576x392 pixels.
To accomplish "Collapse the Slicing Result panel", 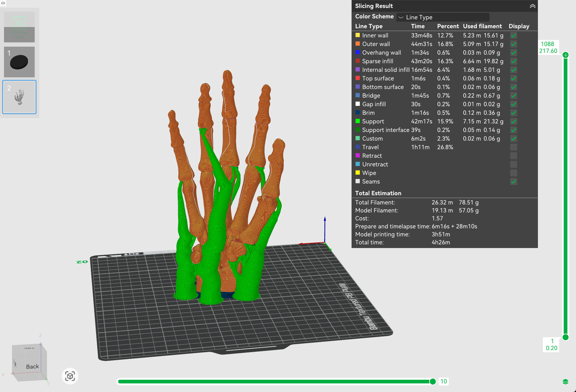I will (x=532, y=6).
